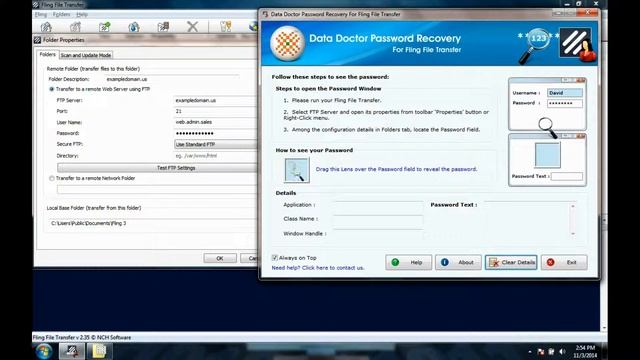Viewport: 640px width, 360px height.
Task: Click the Fling File Transfer taskbar icon
Action: point(72,351)
